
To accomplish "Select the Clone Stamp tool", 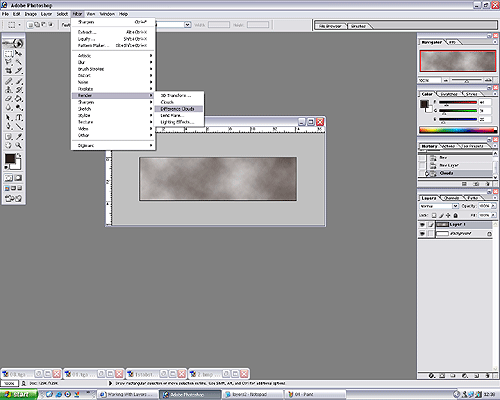I will point(9,90).
